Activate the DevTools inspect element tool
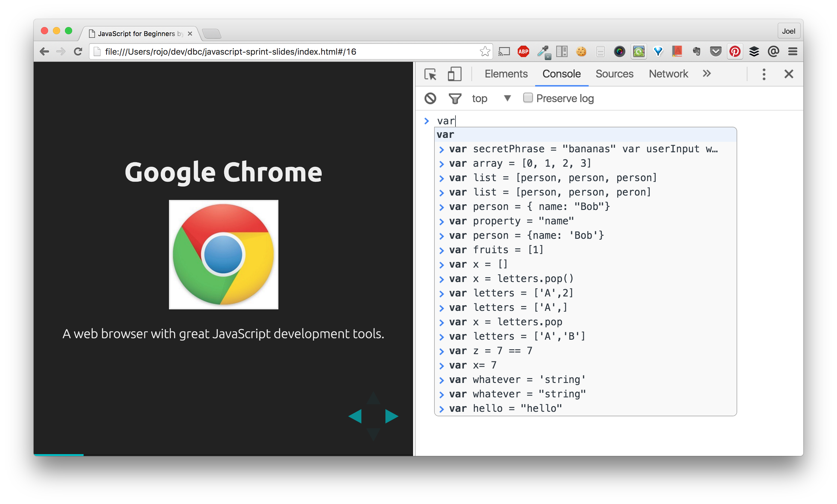The image size is (837, 504). 431,74
